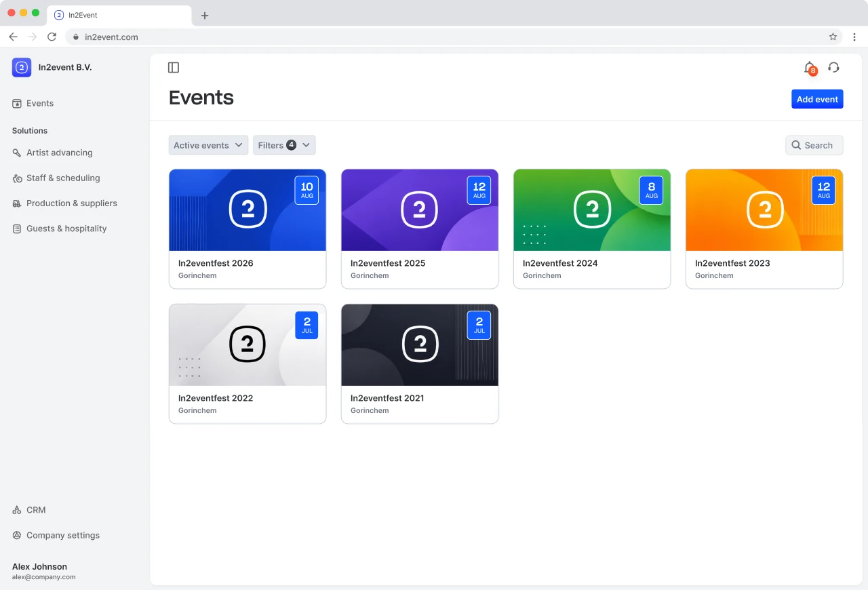Toggle the sidebar panel icon

coord(174,67)
